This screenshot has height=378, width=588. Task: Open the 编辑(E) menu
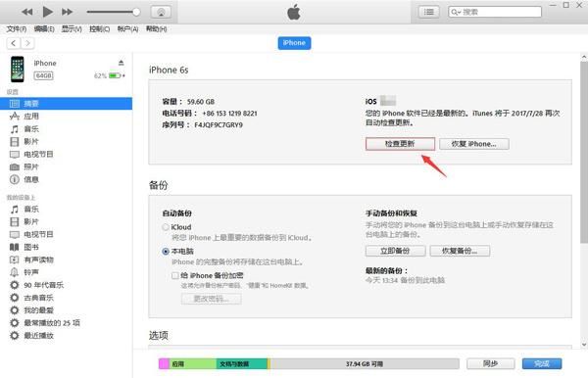[44, 28]
